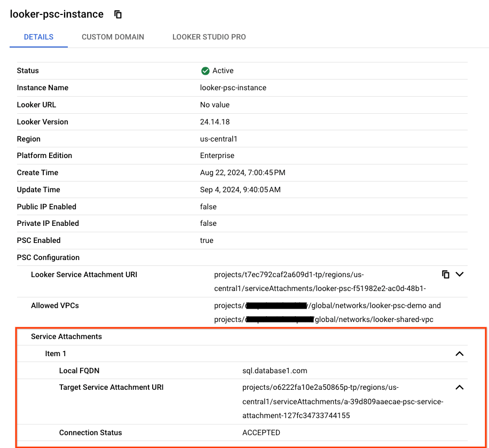Select the Enterprise Platform Edition value
This screenshot has height=448, width=489.
point(217,155)
